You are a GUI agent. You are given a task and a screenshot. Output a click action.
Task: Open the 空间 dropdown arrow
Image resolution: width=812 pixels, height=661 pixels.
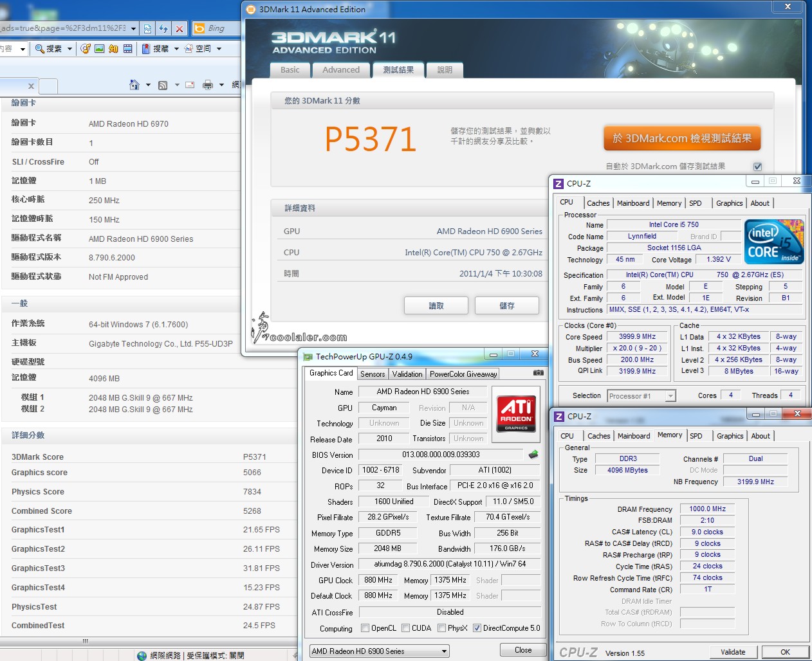(219, 49)
